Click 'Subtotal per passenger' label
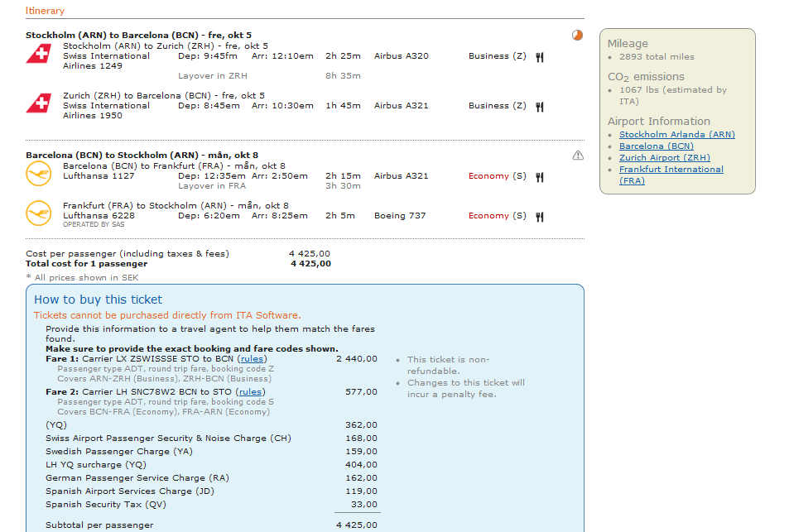This screenshot has height=532, width=789. coord(99,525)
